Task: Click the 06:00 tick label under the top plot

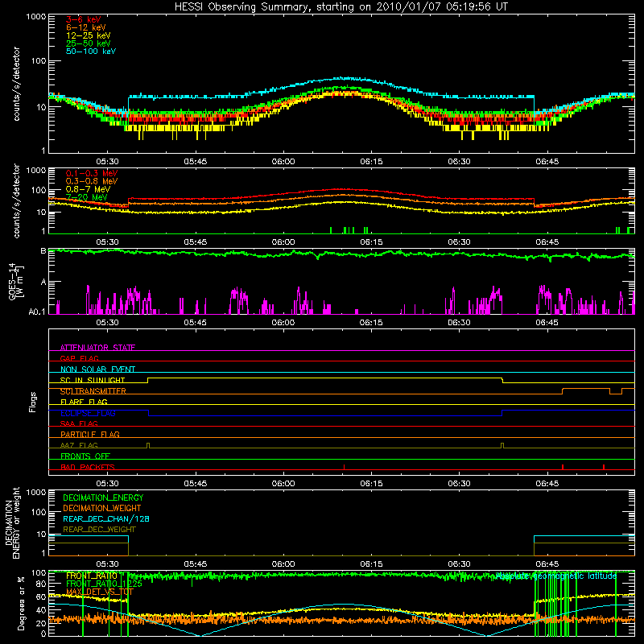Action: pos(283,162)
